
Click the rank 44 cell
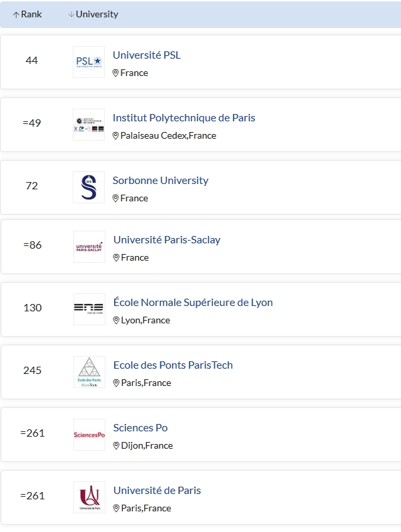[x=31, y=61]
